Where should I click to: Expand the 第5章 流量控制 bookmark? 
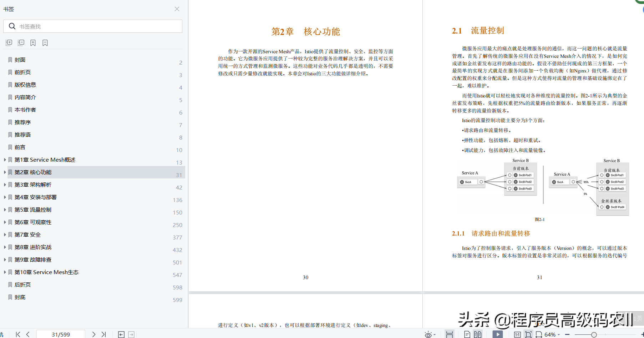[5, 210]
